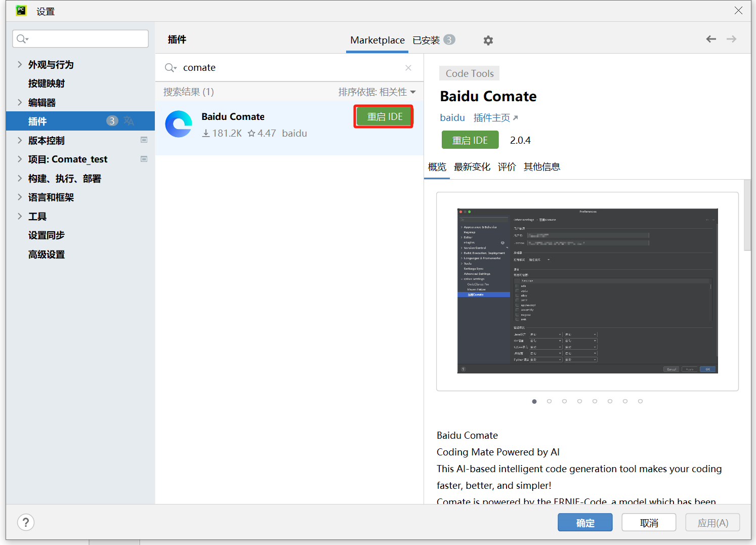This screenshot has height=545, width=756.
Task: Open plugin settings gear menu
Action: click(488, 40)
